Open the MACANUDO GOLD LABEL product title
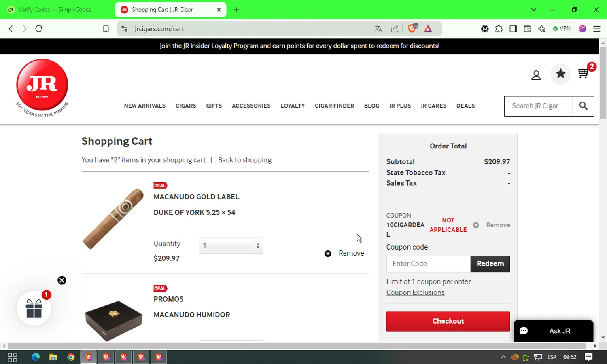This screenshot has width=607, height=364. click(x=196, y=197)
